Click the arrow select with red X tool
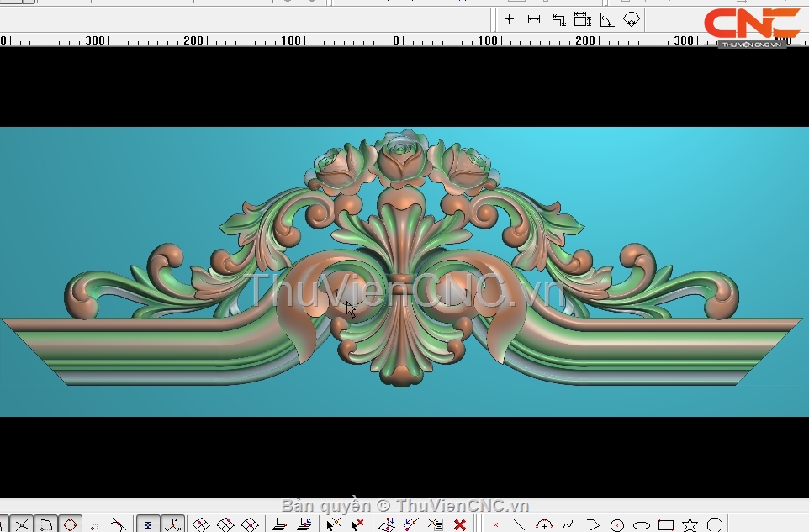This screenshot has width=809, height=532. pos(357,525)
